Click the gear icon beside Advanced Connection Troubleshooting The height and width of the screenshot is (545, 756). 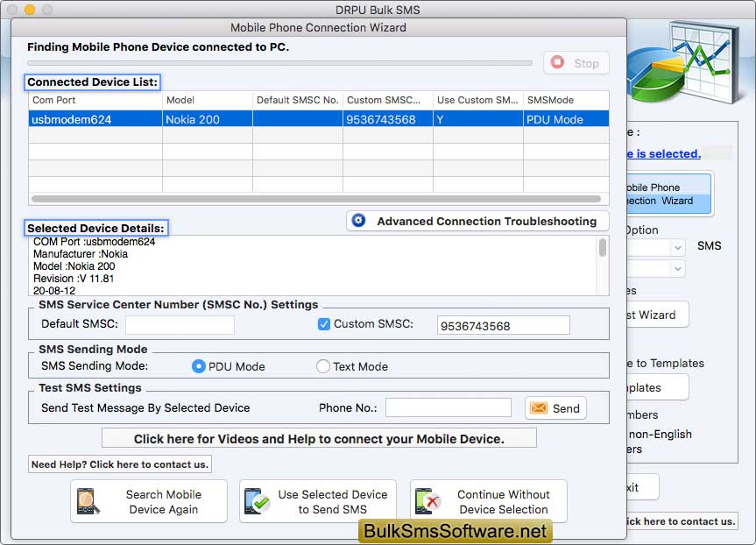tap(358, 221)
